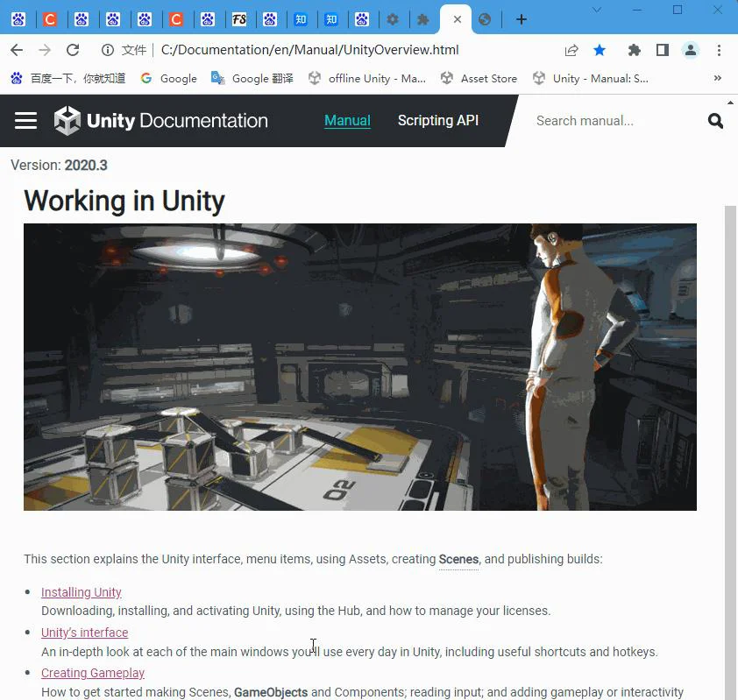
Task: Open the browser side panel
Action: (x=663, y=50)
